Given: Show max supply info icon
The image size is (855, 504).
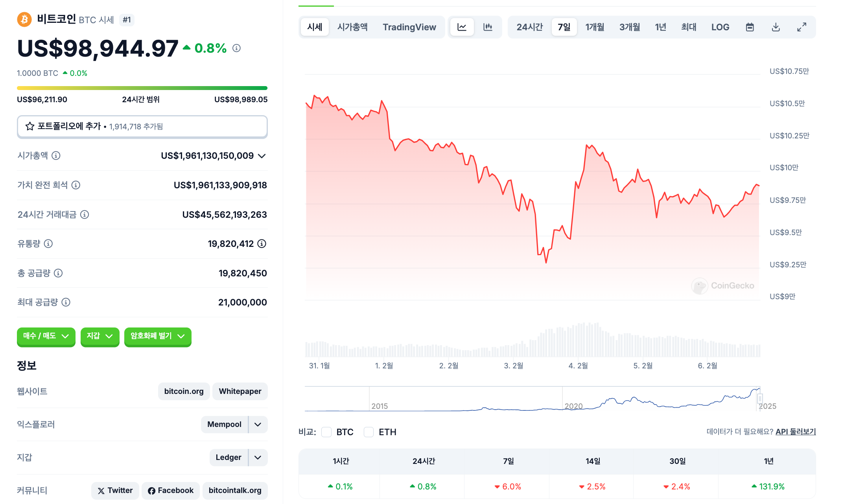Looking at the screenshot, I should (66, 302).
